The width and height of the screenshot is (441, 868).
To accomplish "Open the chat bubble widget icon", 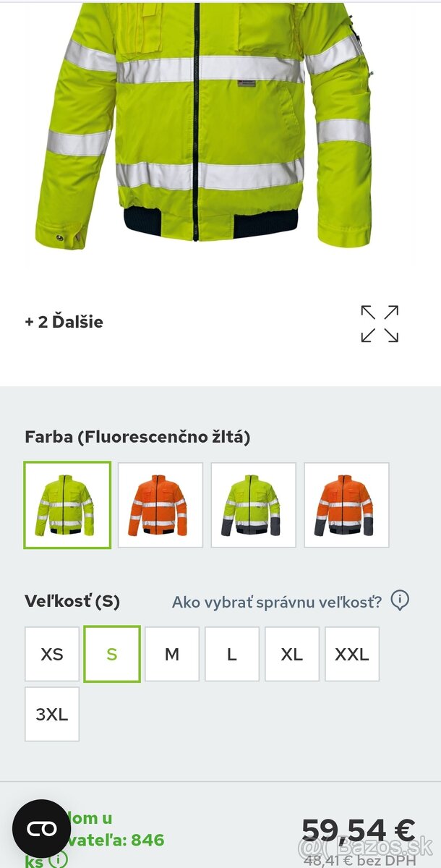I will (x=41, y=828).
